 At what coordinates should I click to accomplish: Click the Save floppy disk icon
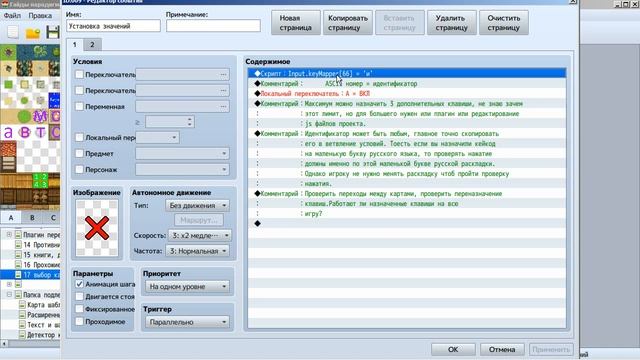pyautogui.click(x=52, y=32)
